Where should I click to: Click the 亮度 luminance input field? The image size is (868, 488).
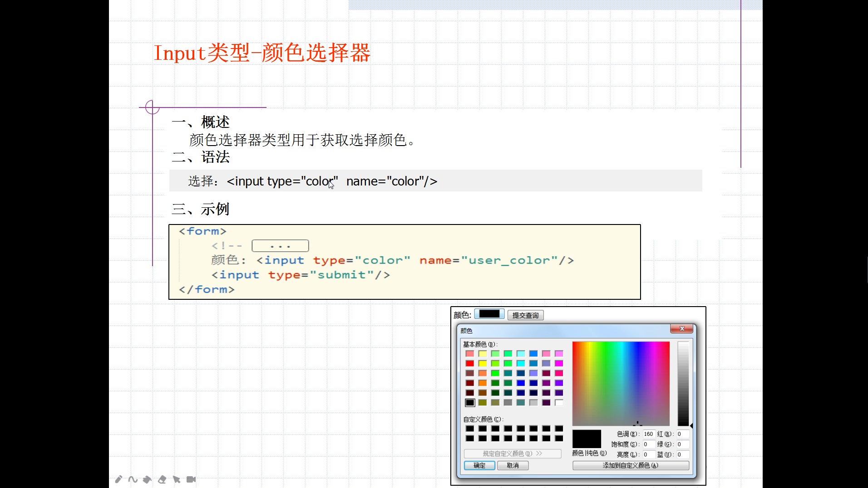pos(649,454)
